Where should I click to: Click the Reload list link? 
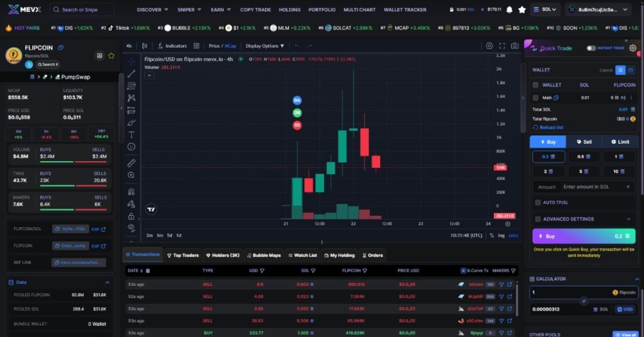(548, 128)
